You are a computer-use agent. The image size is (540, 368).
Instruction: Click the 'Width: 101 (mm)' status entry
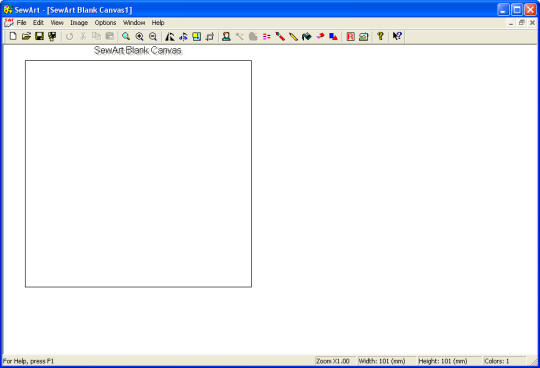click(x=382, y=361)
